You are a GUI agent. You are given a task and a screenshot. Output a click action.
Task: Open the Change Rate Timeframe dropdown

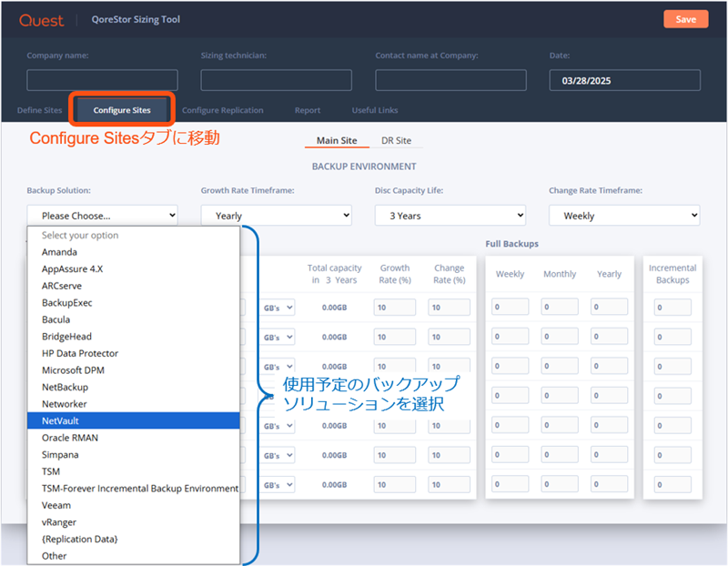[x=624, y=216]
